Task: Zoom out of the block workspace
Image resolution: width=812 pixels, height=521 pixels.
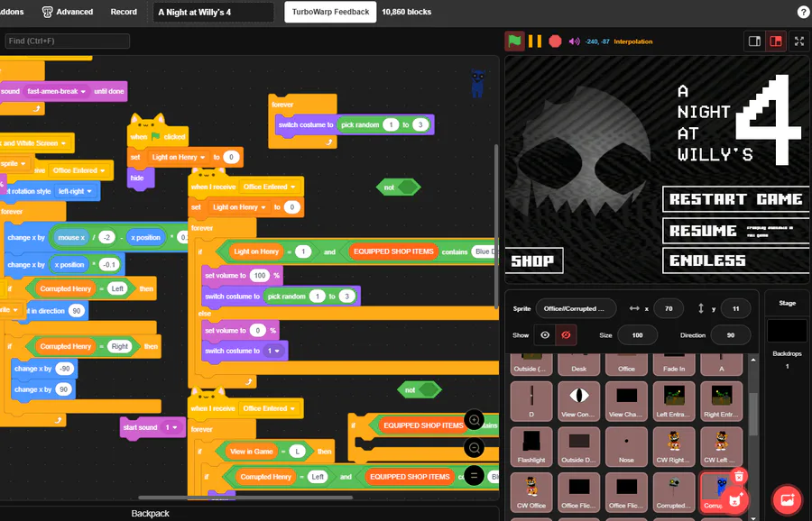Action: pyautogui.click(x=474, y=447)
